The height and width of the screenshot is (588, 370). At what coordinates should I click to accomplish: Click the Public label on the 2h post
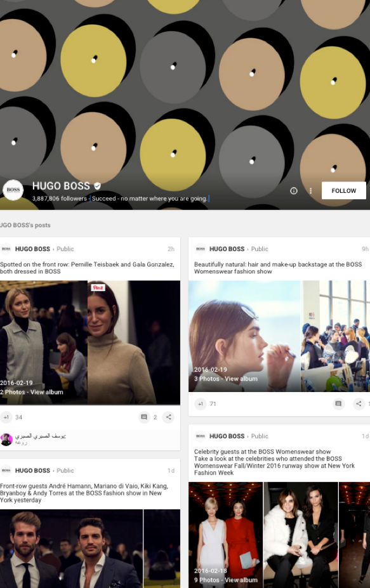(x=65, y=249)
